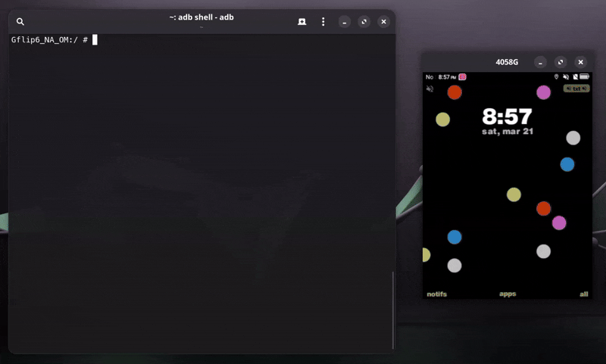Screen dimensions: 606x364
Task: Maximize the adb shell terminal window
Action: pyautogui.click(x=364, y=22)
